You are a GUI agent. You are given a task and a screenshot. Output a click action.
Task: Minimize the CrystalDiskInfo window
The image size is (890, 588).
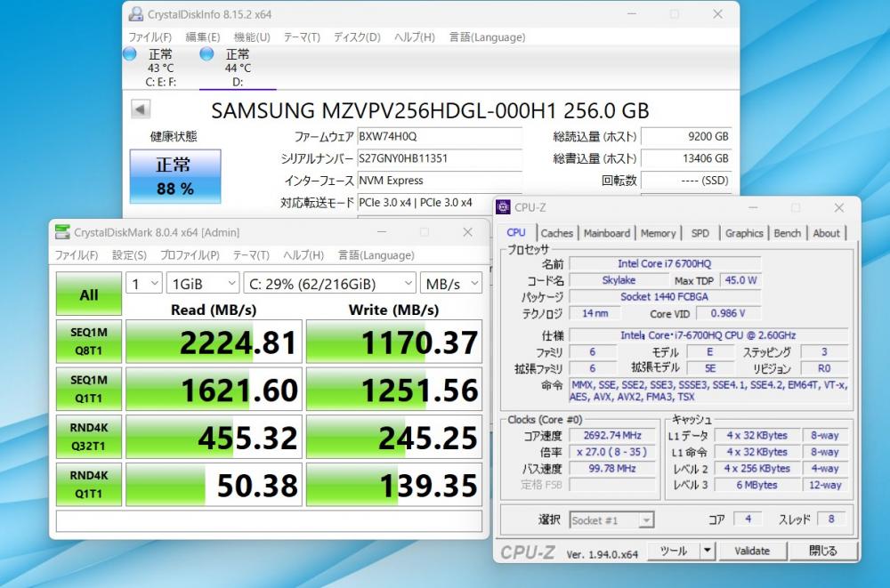click(632, 14)
